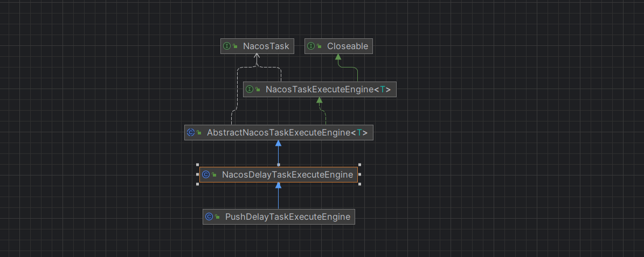
Task: Click abstract class icon on AbstractNacosTaskExecuteEngine<T>
Action: pos(191,132)
